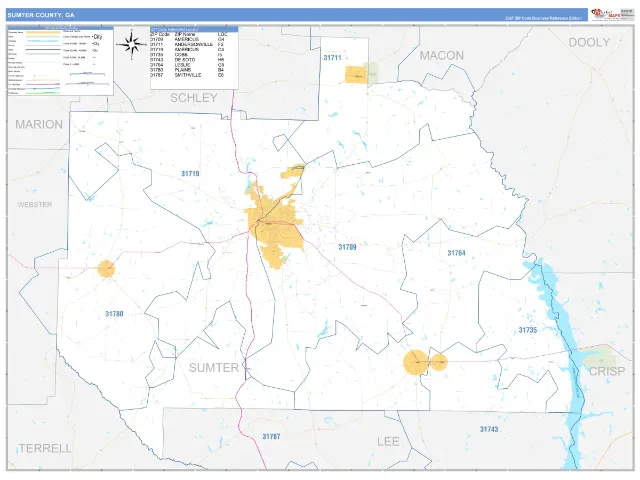Click the PLAINS row in ZIP index table
This screenshot has height=480, width=640.
189,70
